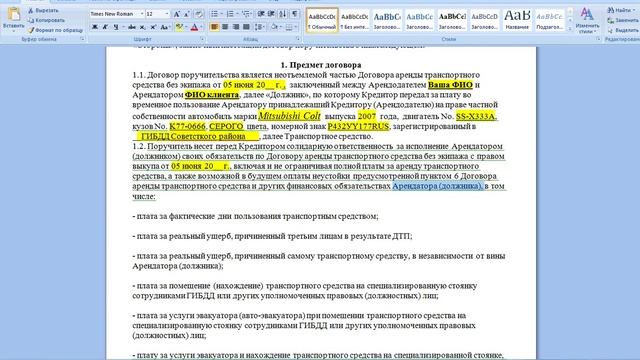Align the text left
This screenshot has height=360, width=640.
(x=214, y=27)
